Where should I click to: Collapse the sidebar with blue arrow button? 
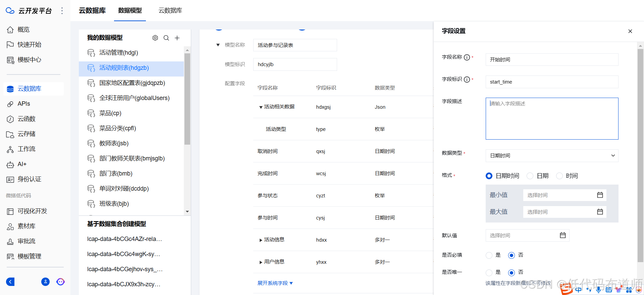pyautogui.click(x=10, y=282)
